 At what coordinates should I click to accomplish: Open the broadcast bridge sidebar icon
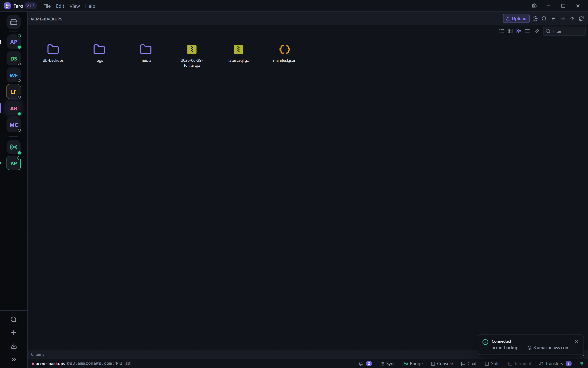(14, 147)
